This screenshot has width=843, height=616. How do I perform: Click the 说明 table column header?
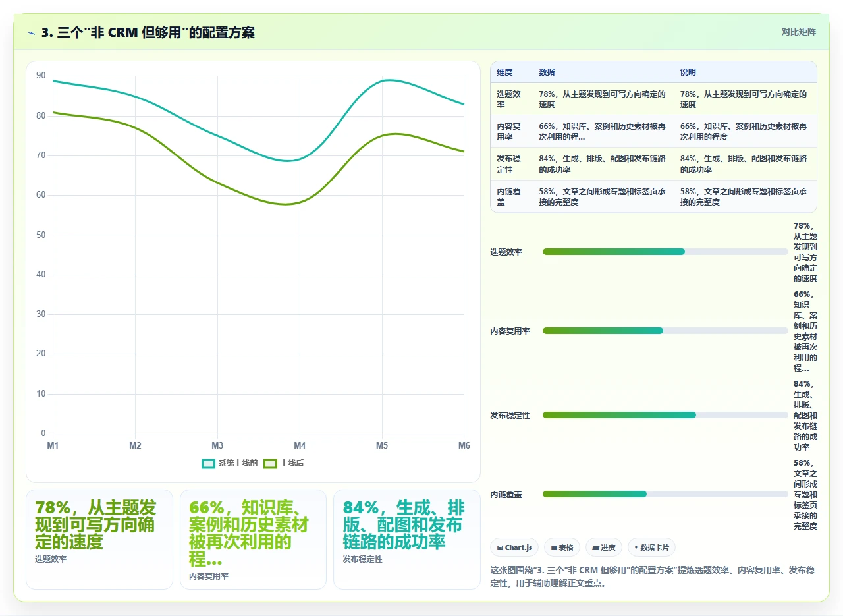[x=688, y=72]
